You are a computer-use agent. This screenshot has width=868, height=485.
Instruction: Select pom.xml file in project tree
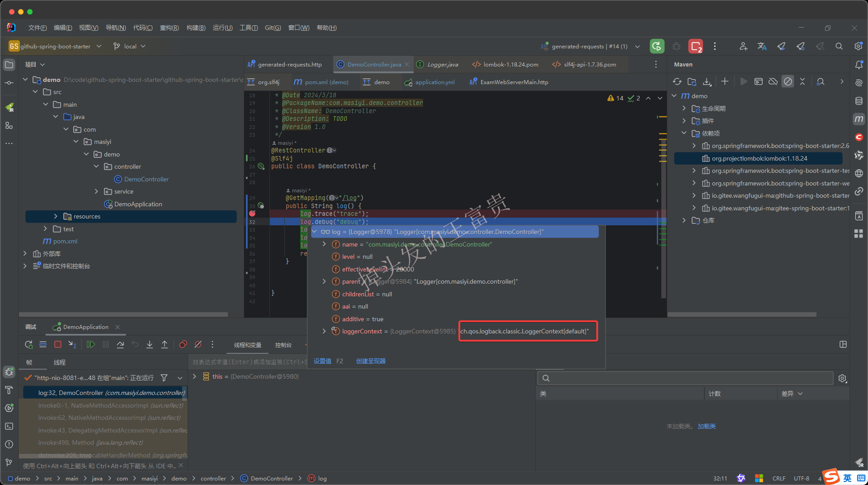click(x=65, y=241)
